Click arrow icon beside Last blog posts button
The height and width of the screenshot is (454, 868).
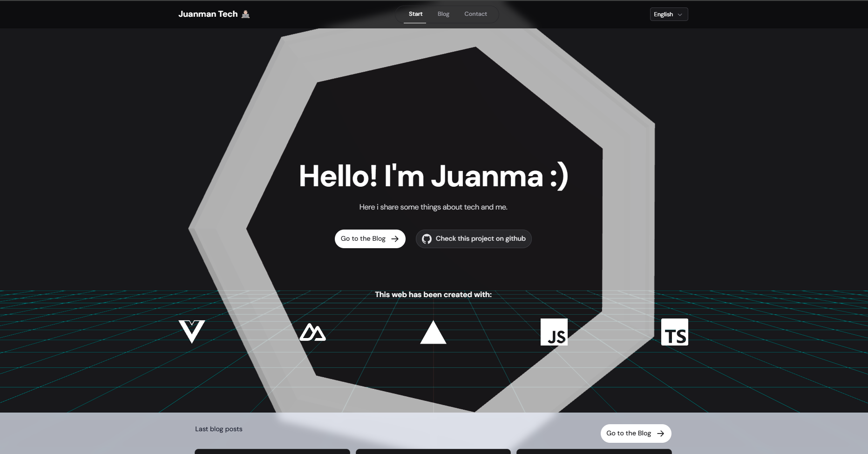660,434
